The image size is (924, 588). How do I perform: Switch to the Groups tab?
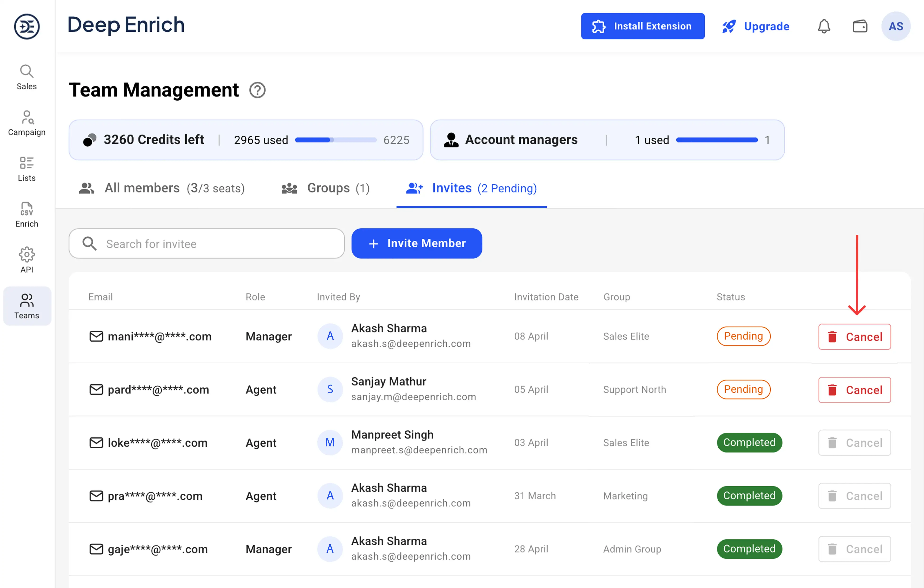[325, 188]
